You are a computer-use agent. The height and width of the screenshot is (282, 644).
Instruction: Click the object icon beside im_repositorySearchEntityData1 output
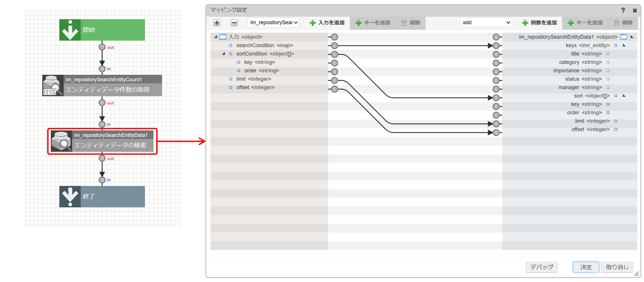click(x=623, y=37)
